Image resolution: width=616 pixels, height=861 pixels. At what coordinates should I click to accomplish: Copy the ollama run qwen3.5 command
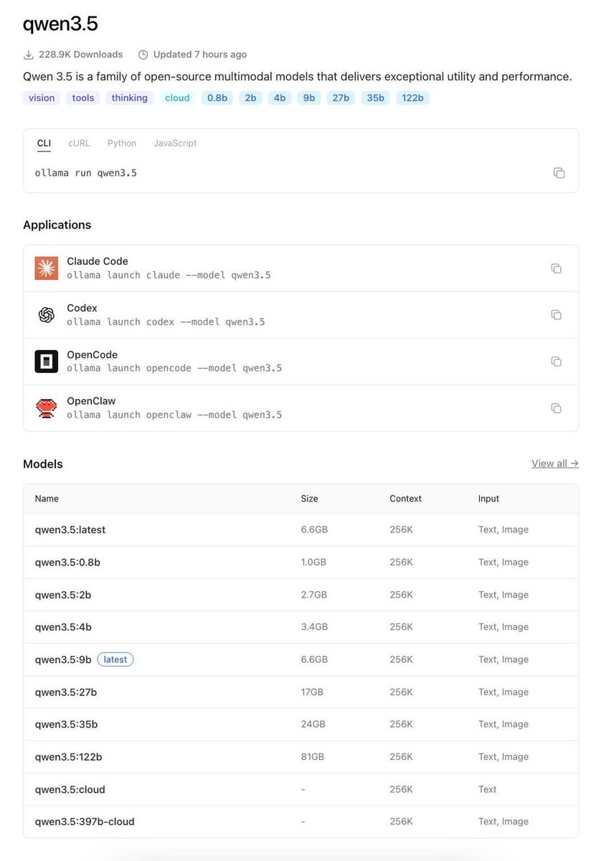559,173
